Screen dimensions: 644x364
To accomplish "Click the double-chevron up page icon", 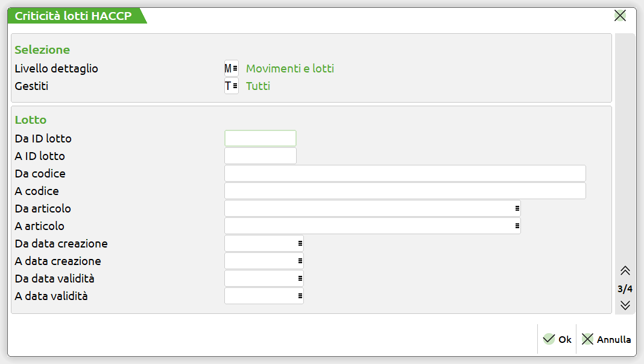I will [x=625, y=270].
